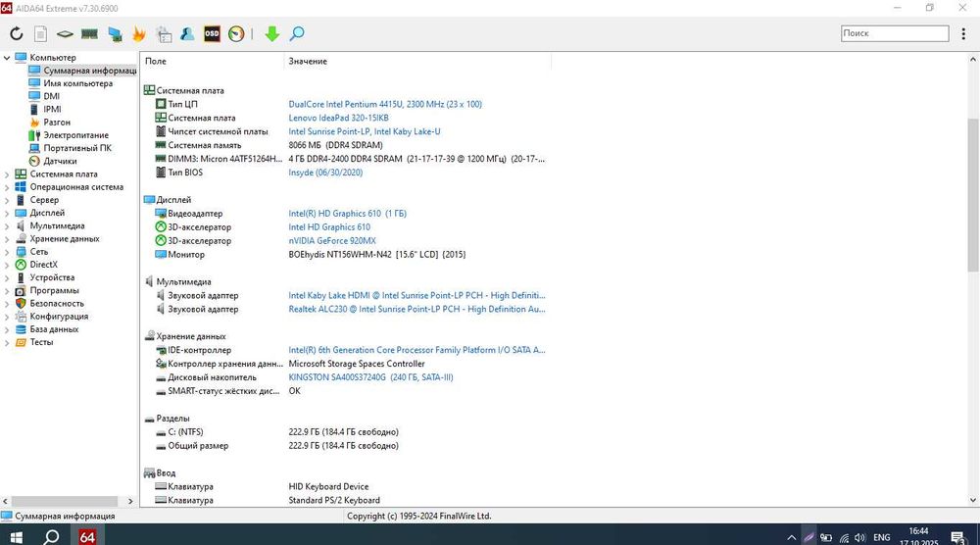Open the Report page icon in toolbar

click(40, 33)
